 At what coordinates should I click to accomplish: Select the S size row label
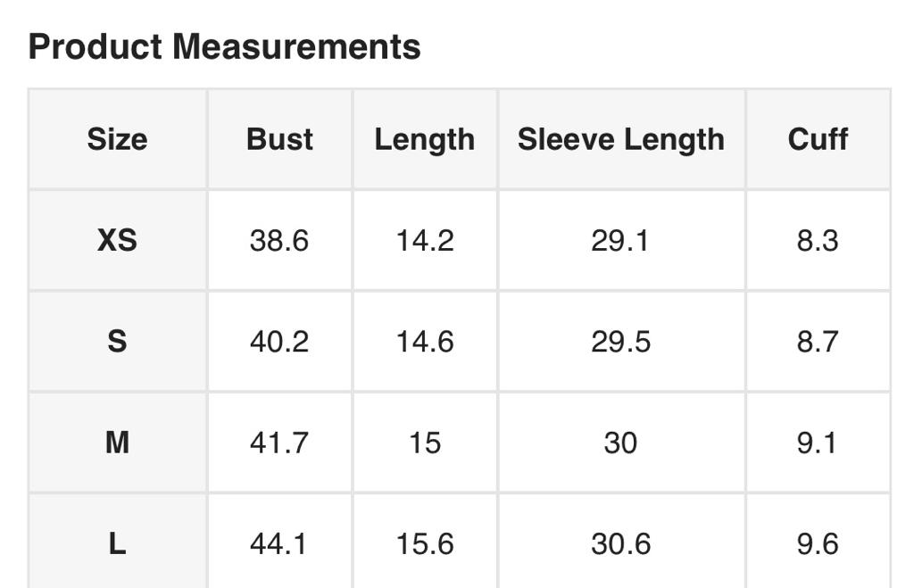(x=117, y=341)
